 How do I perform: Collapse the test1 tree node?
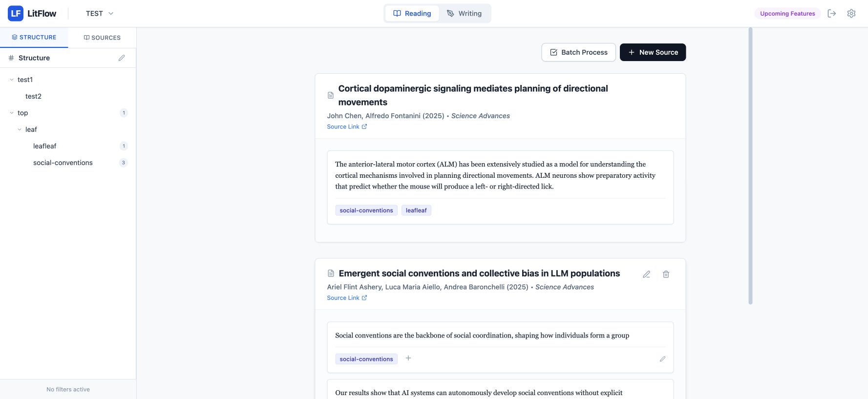(x=12, y=80)
